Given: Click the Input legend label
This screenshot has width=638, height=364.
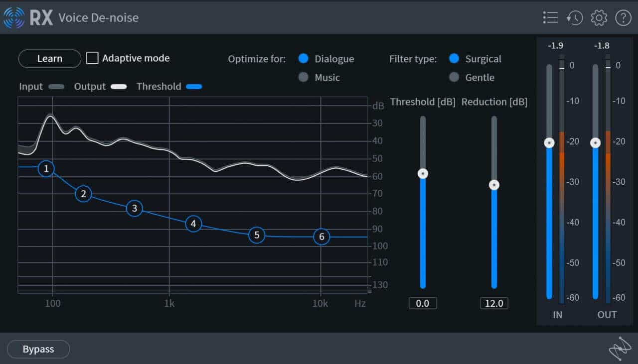Looking at the screenshot, I should (31, 87).
